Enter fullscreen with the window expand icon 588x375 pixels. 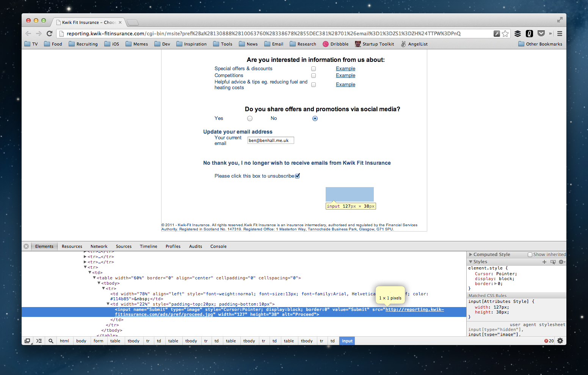tap(560, 20)
